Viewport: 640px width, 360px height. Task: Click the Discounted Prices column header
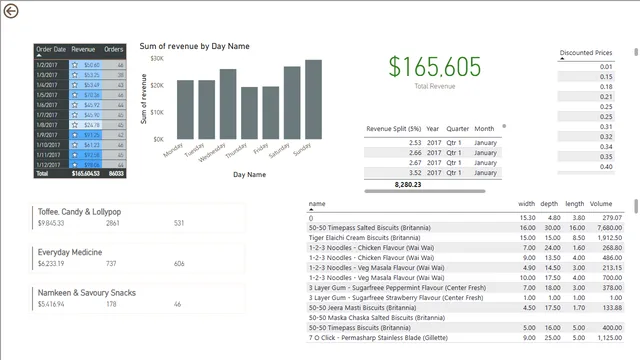586,53
